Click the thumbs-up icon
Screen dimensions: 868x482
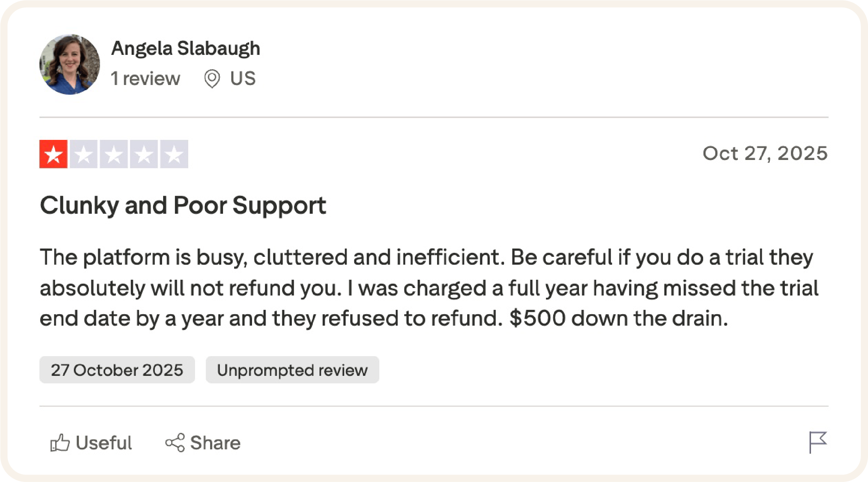point(60,443)
